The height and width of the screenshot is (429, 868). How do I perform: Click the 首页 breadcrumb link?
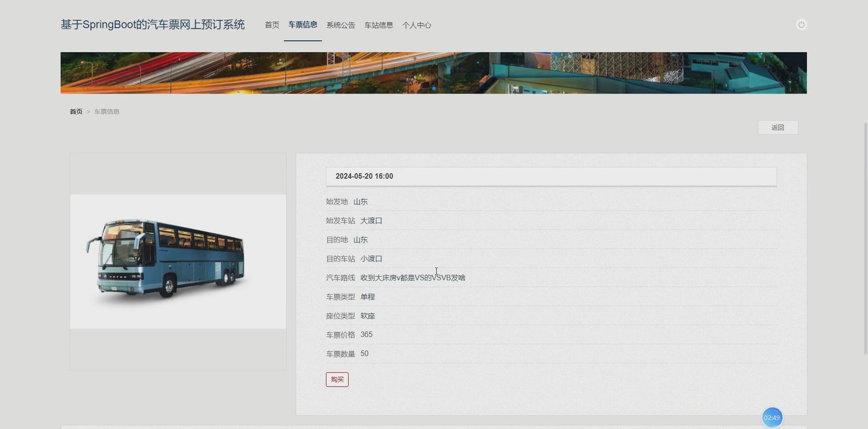point(76,111)
